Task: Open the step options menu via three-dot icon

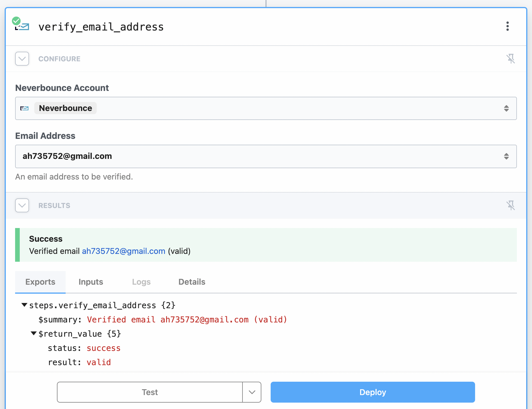Action: (x=508, y=26)
